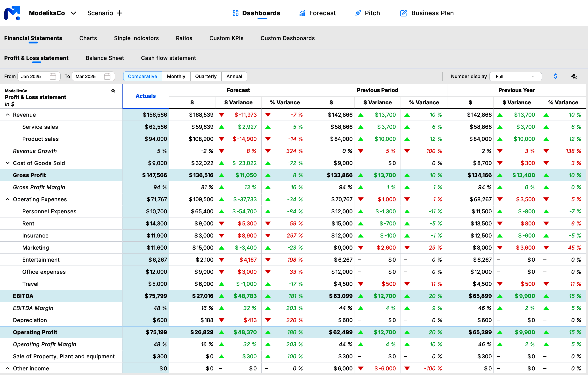
Task: Open the Custom KPIs tab
Action: (x=226, y=38)
